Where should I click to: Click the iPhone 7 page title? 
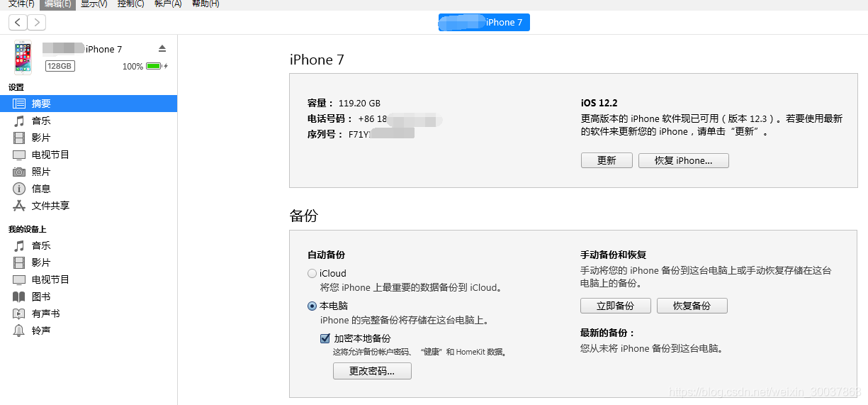pos(317,60)
